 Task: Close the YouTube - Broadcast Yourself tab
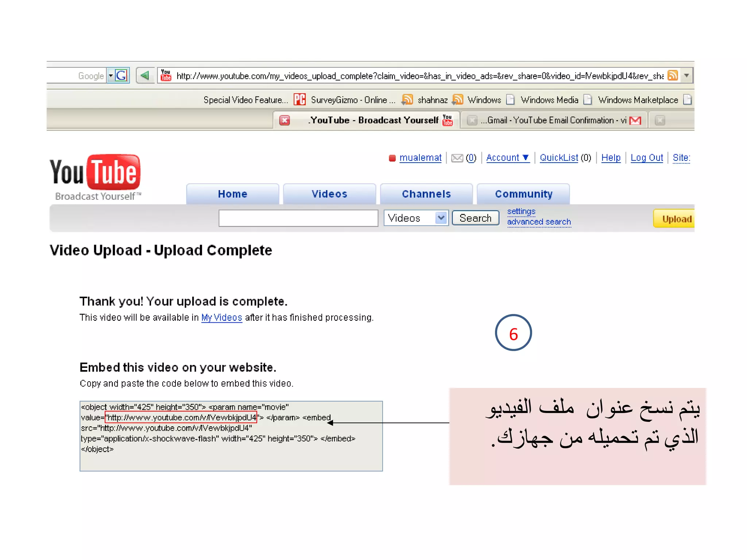coord(285,120)
